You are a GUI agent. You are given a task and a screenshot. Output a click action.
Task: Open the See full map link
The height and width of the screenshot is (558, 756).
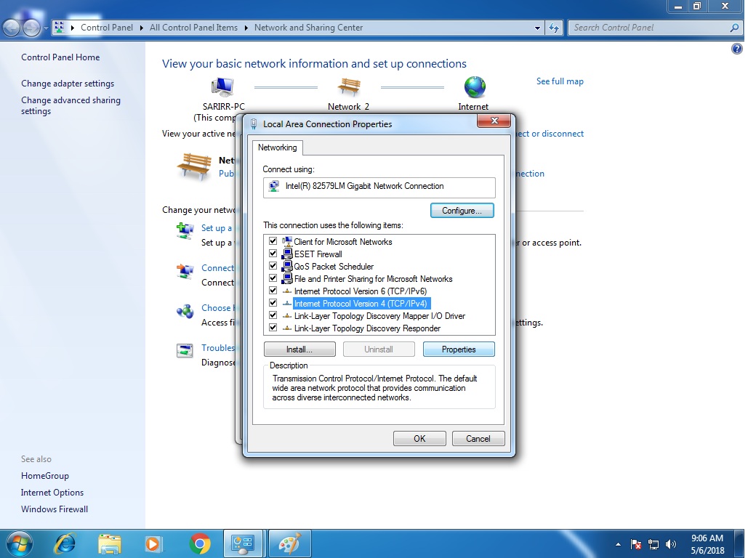pyautogui.click(x=560, y=81)
